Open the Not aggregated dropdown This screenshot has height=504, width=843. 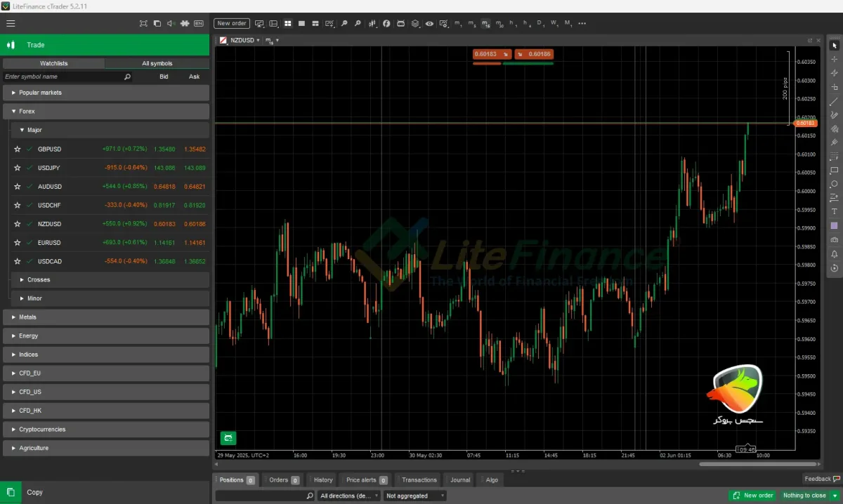point(415,496)
